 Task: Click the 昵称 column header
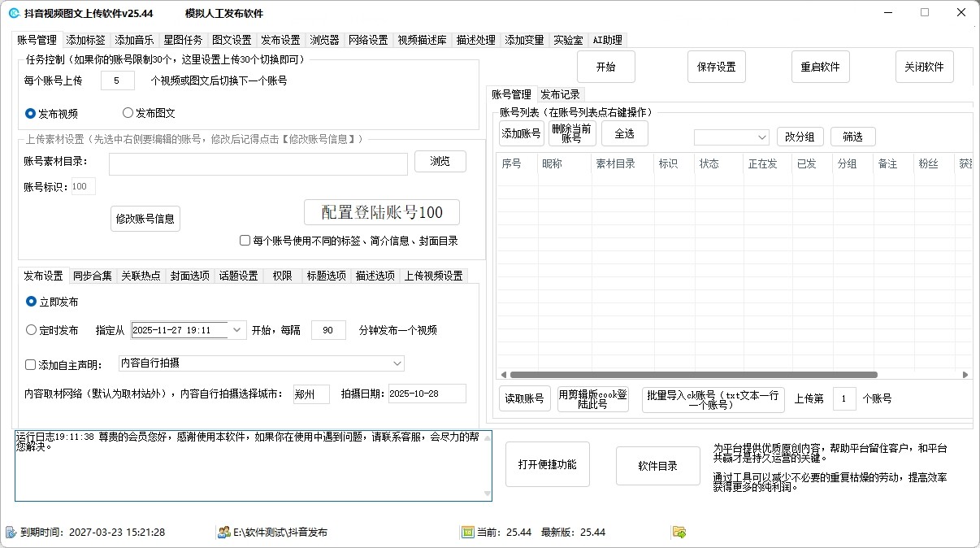coord(564,163)
